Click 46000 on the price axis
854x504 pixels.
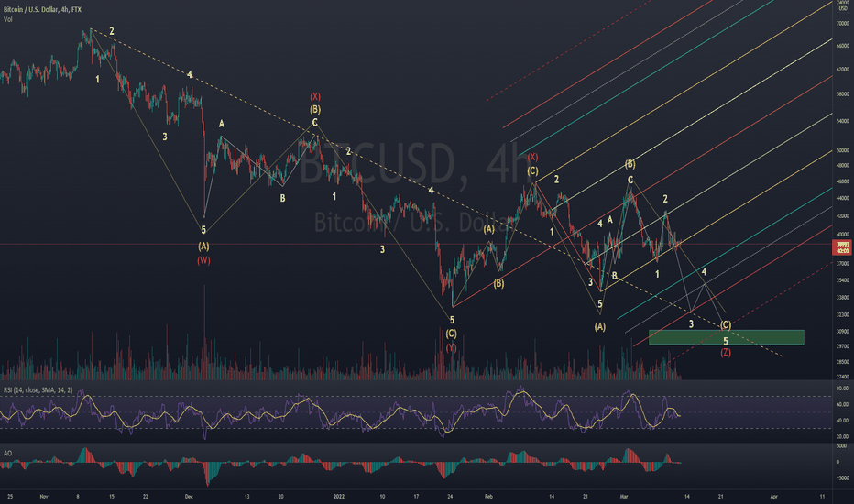coord(843,181)
